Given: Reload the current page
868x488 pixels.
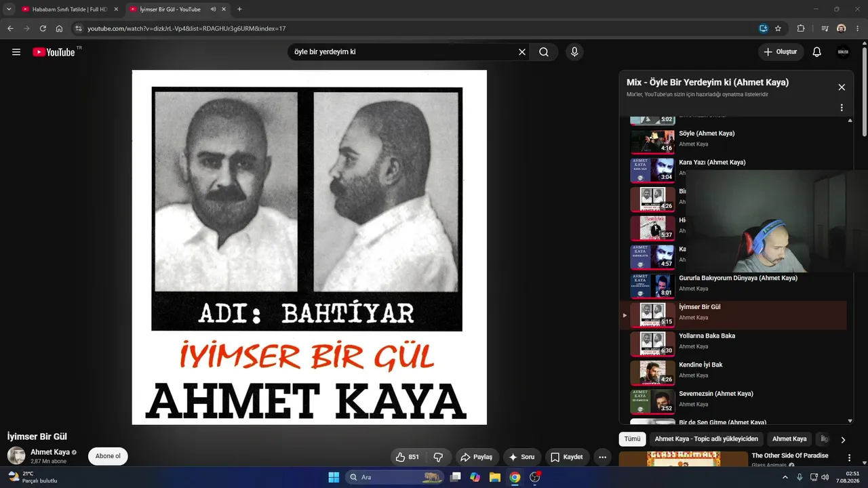Looking at the screenshot, I should (x=43, y=28).
